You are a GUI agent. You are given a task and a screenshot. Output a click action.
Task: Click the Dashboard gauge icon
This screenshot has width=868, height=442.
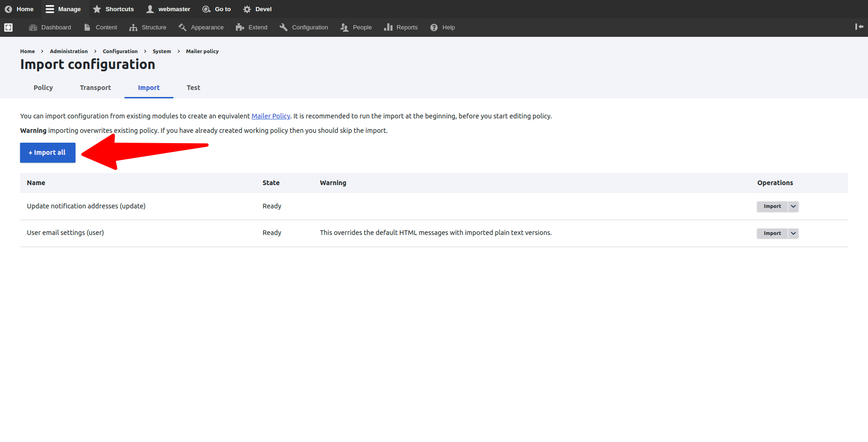pos(33,28)
